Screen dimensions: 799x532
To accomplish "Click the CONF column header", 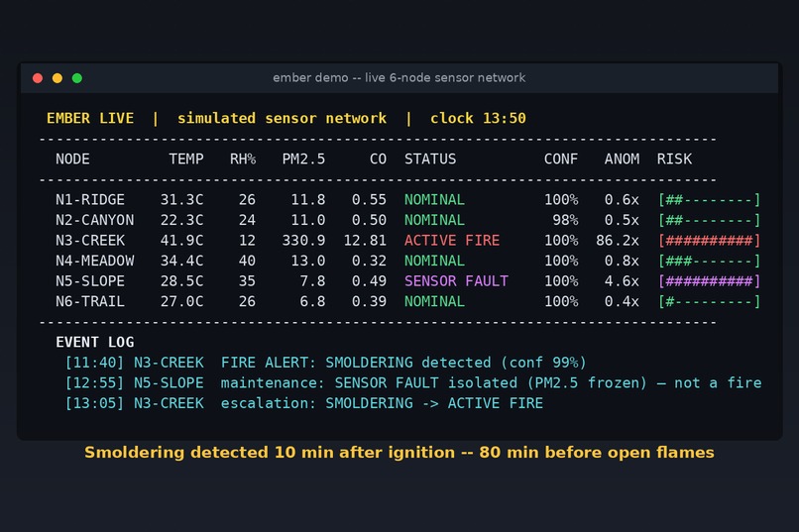I will [561, 159].
